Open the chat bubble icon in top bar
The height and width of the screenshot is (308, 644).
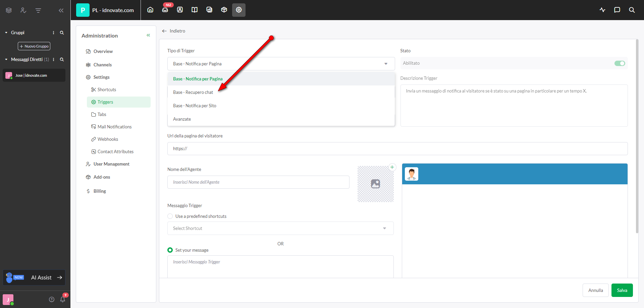(617, 10)
